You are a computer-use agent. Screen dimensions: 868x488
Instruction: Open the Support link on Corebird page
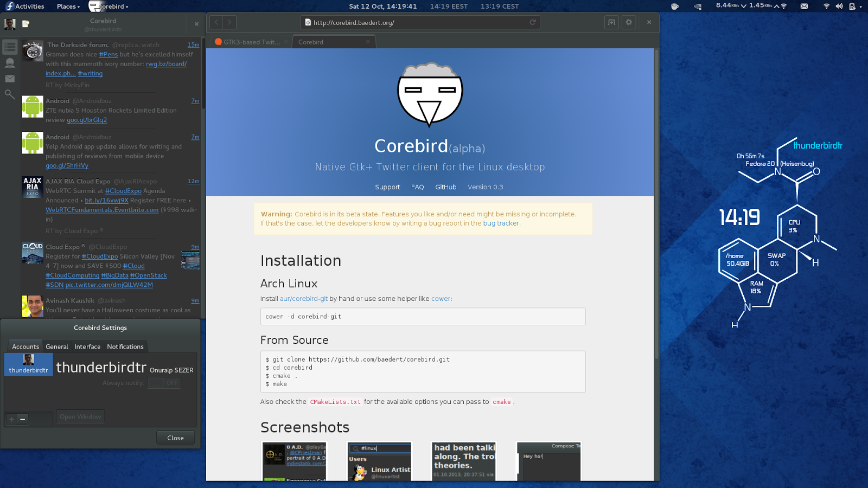[387, 187]
